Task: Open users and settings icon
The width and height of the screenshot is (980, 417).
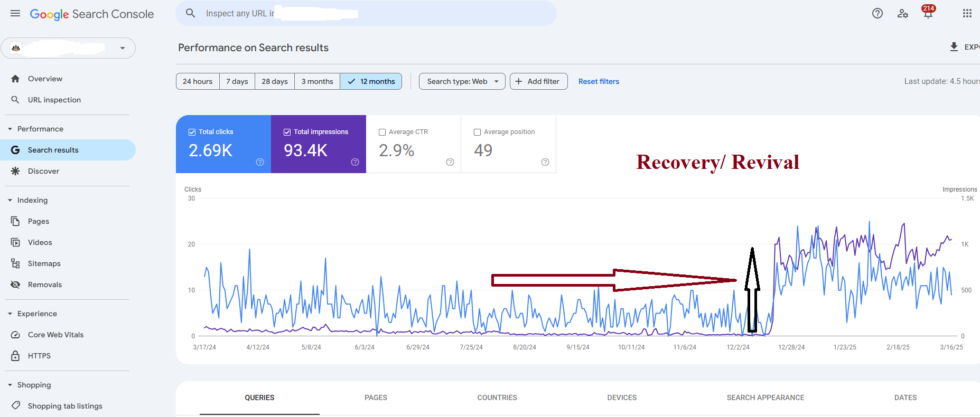Action: tap(902, 14)
